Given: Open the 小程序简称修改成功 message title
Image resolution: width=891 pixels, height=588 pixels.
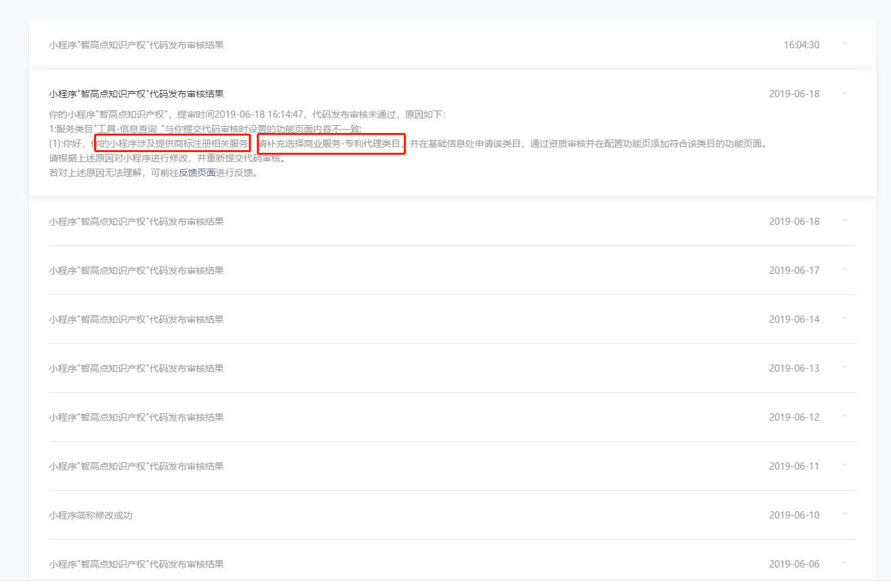Looking at the screenshot, I should pos(91,515).
